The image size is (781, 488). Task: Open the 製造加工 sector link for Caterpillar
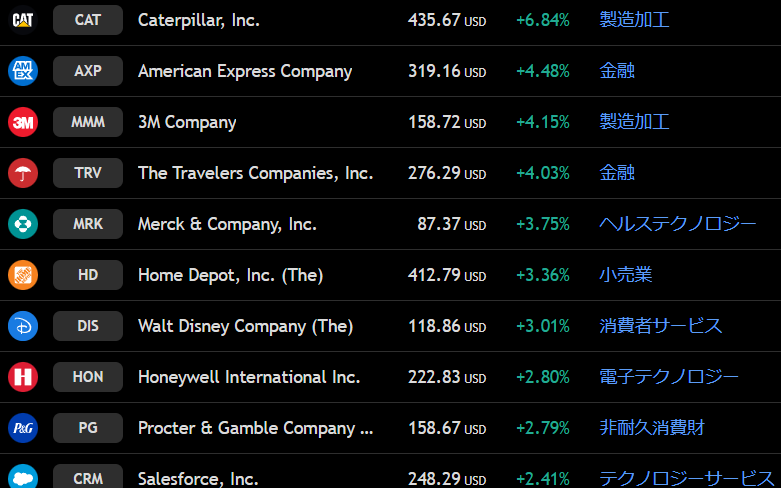634,20
